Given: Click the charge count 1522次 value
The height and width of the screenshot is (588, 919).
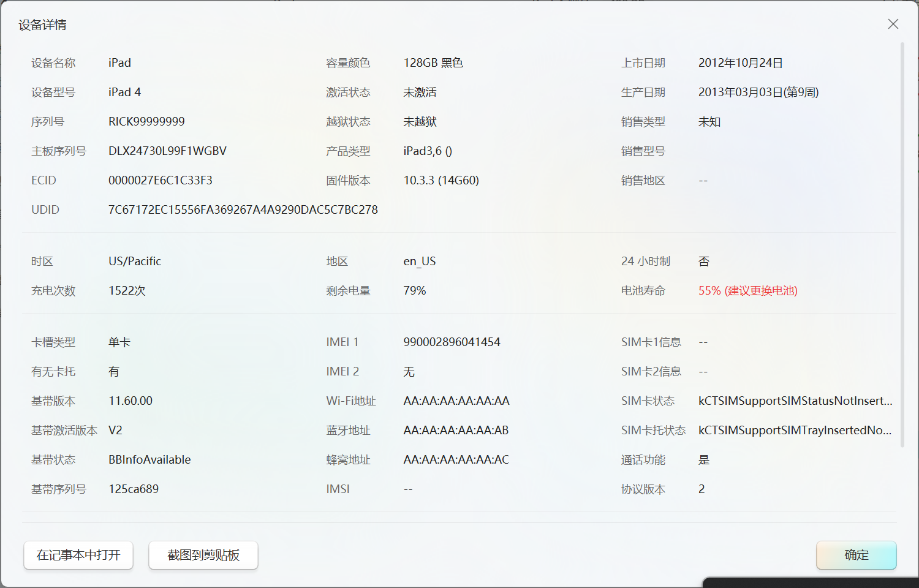Looking at the screenshot, I should click(x=127, y=291).
